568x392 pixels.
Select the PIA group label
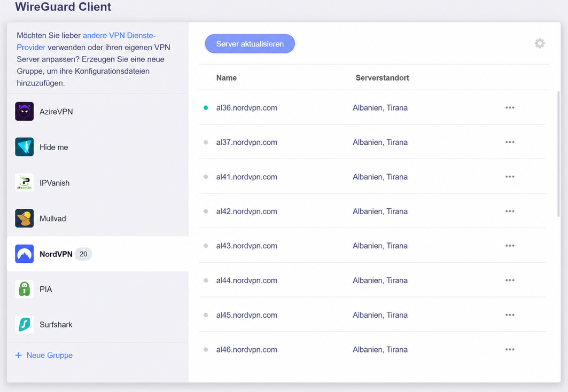45,289
